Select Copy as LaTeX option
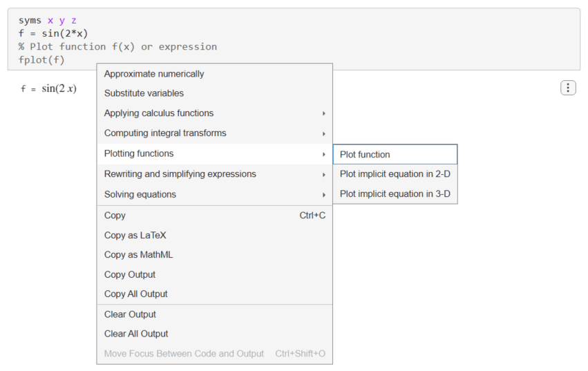This screenshot has width=588, height=371. [x=135, y=235]
